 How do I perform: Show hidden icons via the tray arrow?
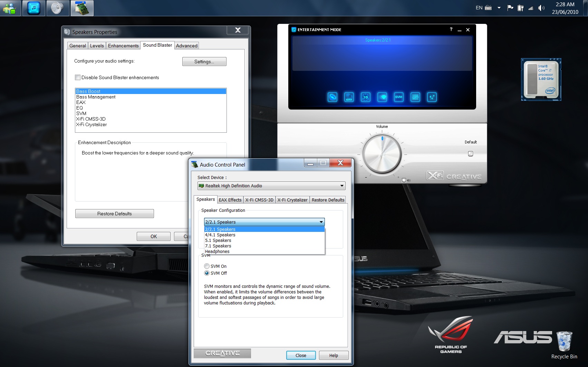pyautogui.click(x=499, y=8)
